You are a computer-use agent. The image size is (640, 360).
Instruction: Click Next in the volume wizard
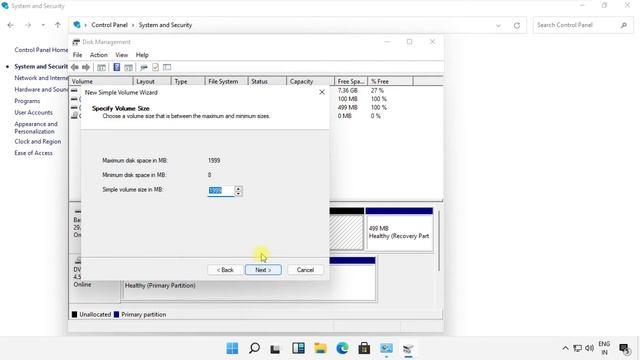(263, 270)
